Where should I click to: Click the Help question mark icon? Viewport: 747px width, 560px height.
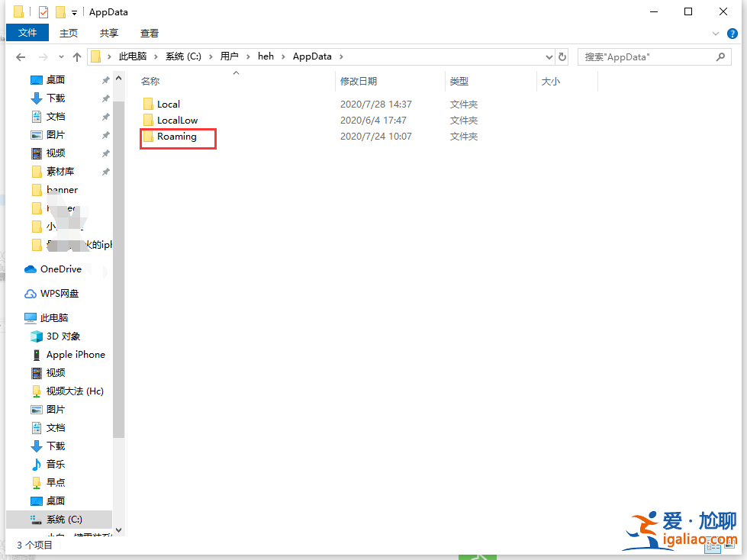pyautogui.click(x=733, y=33)
